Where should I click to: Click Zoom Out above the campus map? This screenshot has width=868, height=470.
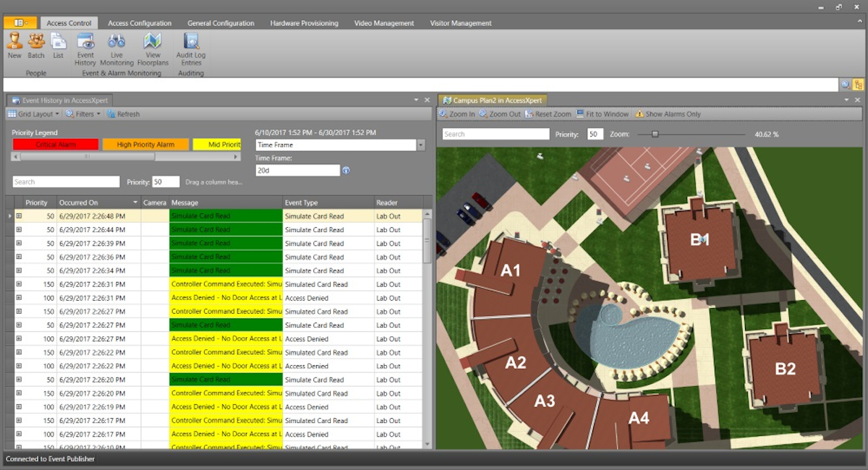click(x=506, y=114)
